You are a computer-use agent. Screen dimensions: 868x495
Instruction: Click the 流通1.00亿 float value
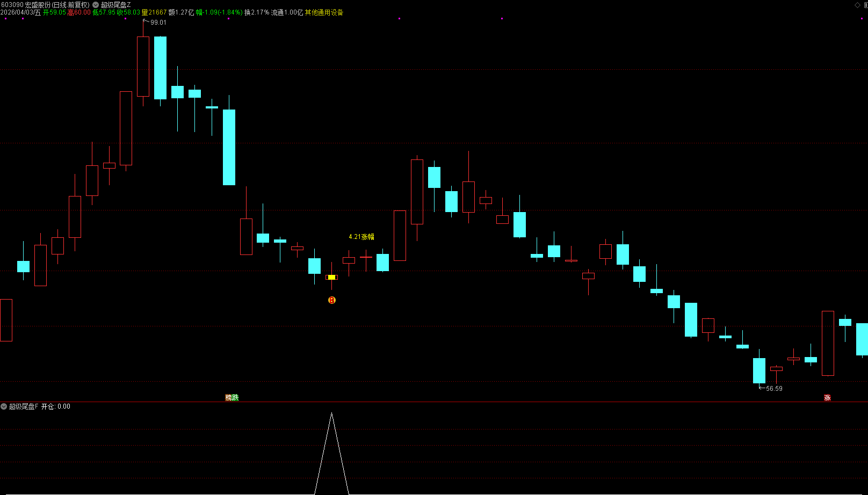click(287, 12)
